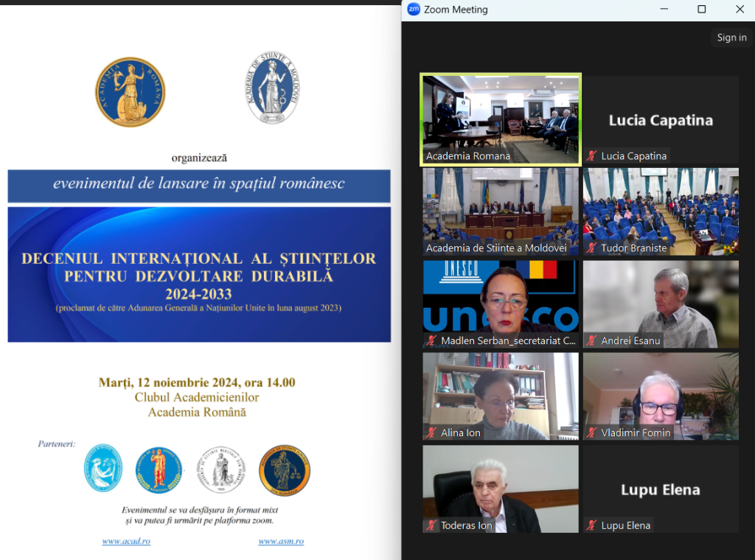Open the www.asm.ro link
This screenshot has height=560, width=755.
pos(280,542)
